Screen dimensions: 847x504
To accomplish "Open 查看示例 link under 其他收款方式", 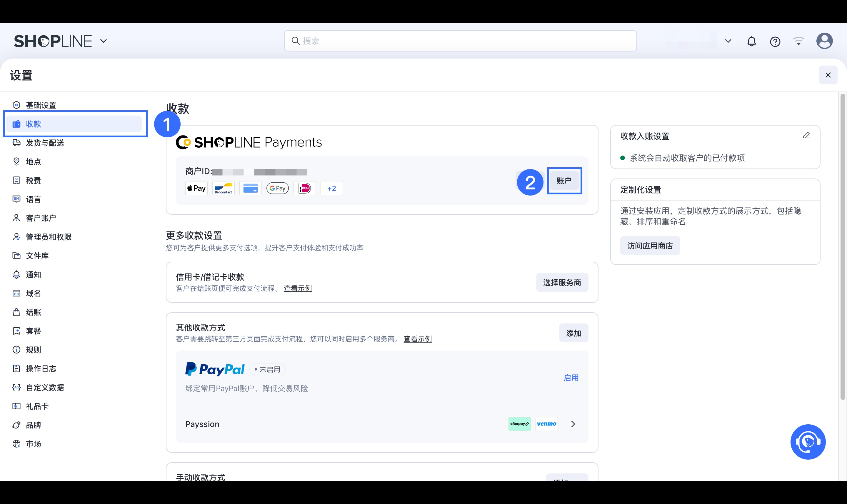I will coord(418,339).
